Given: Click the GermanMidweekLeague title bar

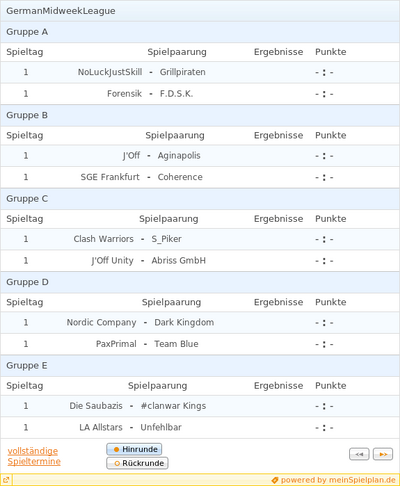Looking at the screenshot, I should click(x=200, y=11).
